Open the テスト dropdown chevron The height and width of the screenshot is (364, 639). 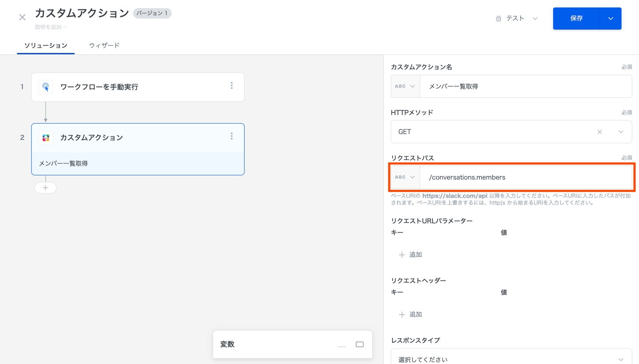coord(535,19)
